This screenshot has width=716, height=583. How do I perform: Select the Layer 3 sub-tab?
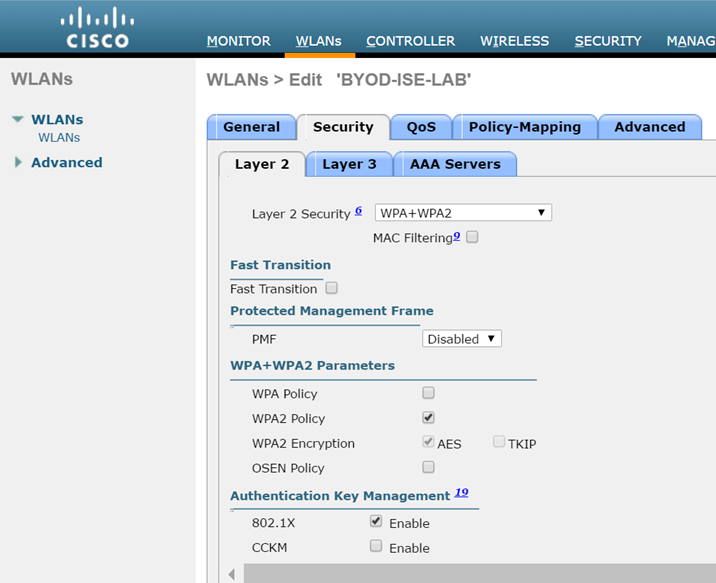coord(349,164)
